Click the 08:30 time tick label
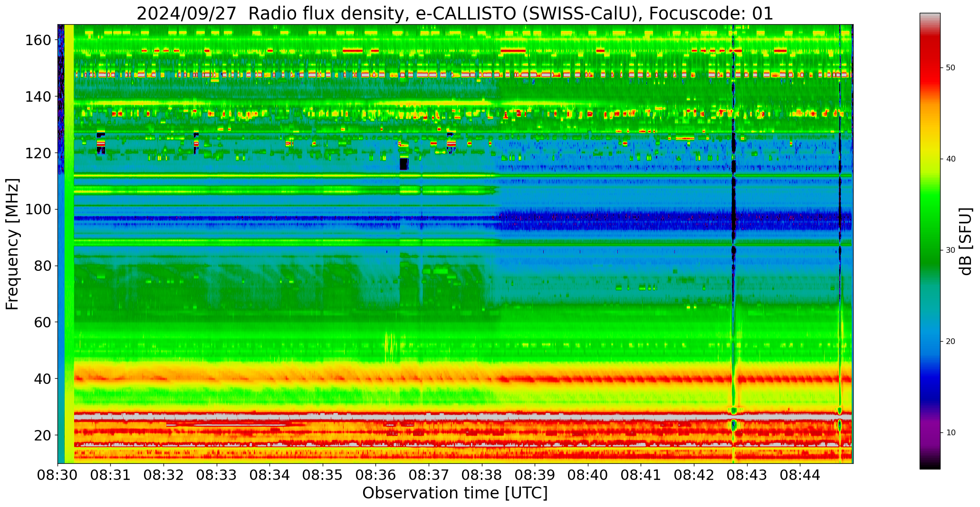The height and width of the screenshot is (507, 980). coord(58,475)
